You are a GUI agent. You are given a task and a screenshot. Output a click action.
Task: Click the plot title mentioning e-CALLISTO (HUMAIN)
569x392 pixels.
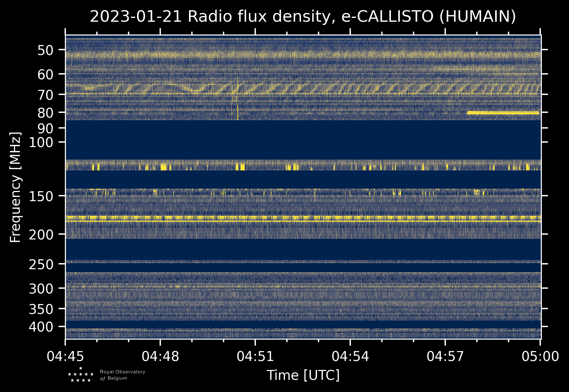(303, 17)
